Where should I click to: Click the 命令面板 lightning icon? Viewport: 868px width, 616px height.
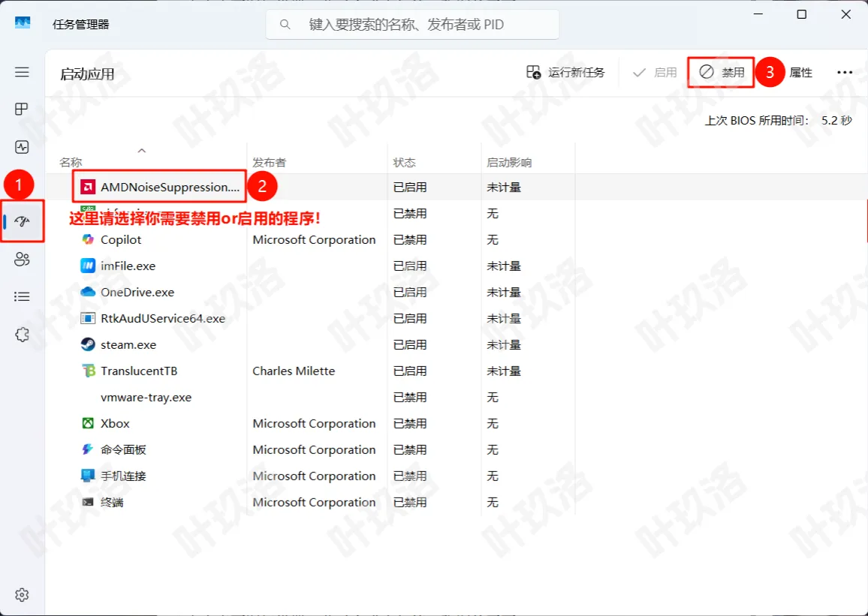[x=87, y=449]
